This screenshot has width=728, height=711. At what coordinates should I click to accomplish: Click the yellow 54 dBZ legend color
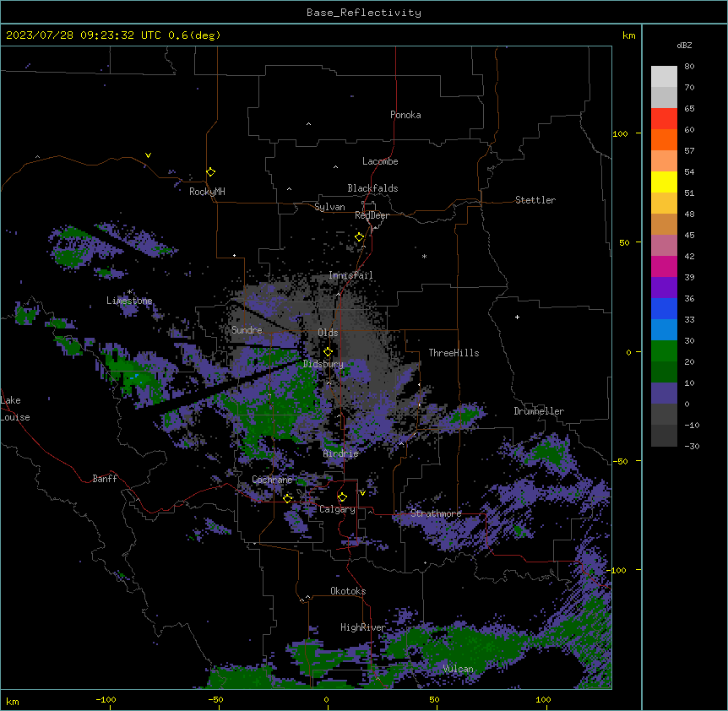point(664,182)
